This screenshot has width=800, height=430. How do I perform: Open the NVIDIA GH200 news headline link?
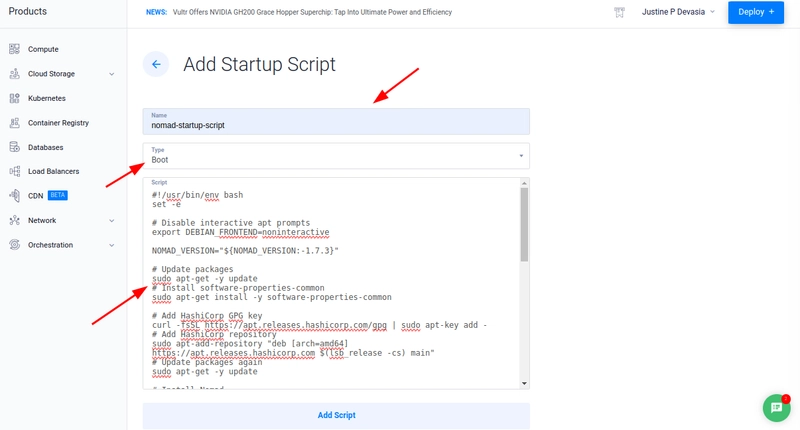312,12
